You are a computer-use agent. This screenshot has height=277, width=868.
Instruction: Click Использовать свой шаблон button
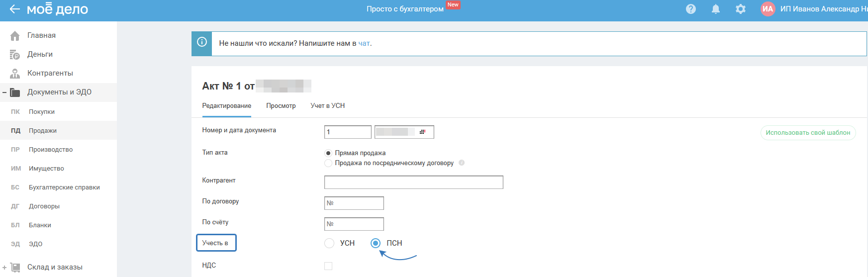pos(808,133)
